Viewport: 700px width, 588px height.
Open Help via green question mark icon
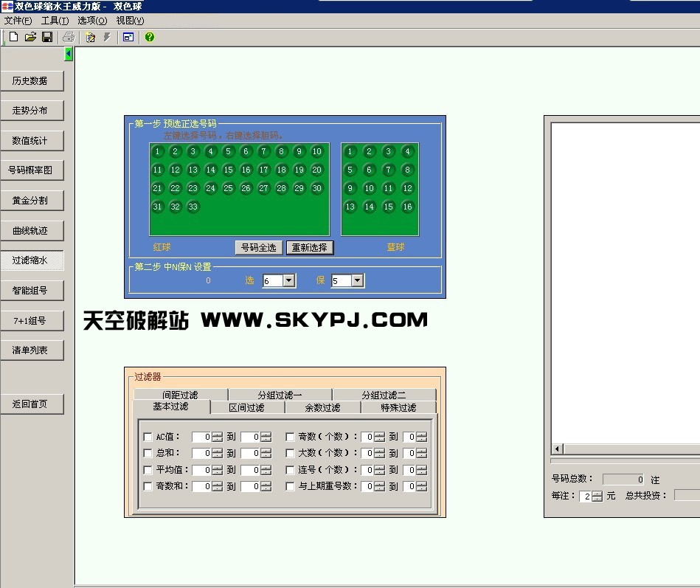click(150, 37)
